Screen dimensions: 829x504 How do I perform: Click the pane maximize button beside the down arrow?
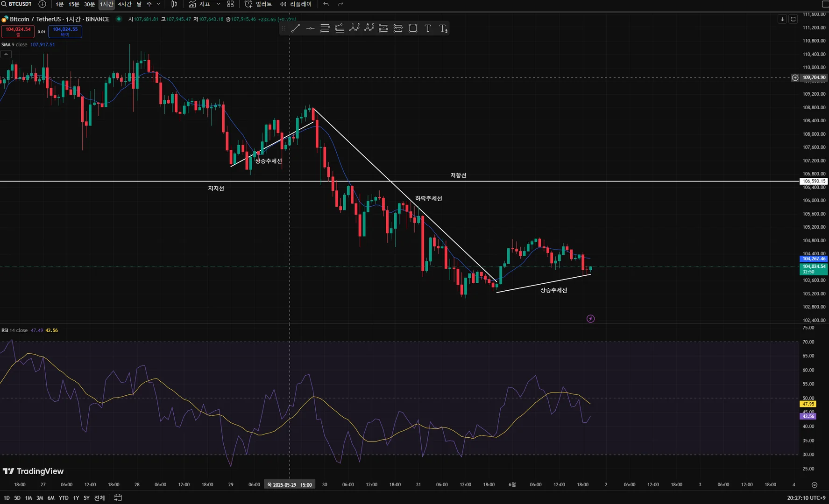793,19
